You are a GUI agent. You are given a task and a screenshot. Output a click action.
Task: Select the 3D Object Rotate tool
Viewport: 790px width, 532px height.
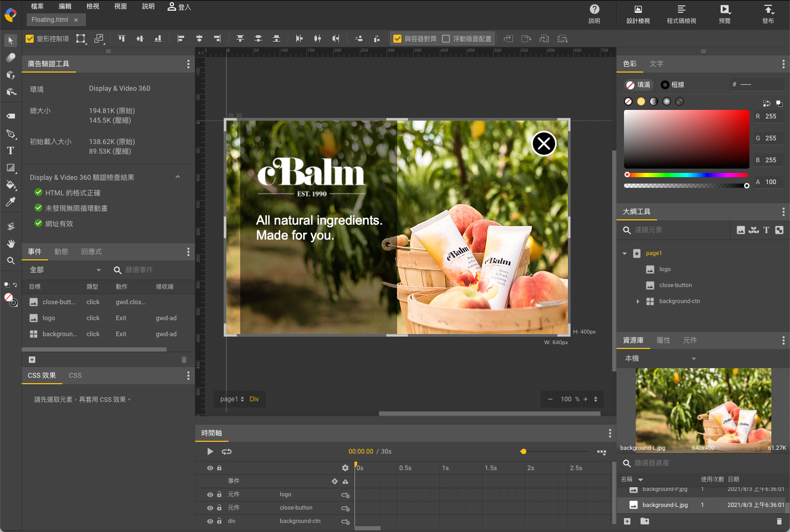coord(10,75)
